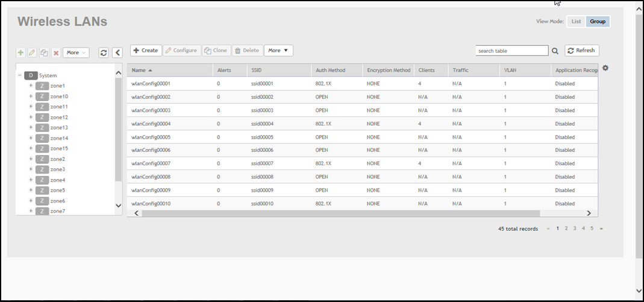
Task: Sort by the SSID column header
Action: click(279, 71)
